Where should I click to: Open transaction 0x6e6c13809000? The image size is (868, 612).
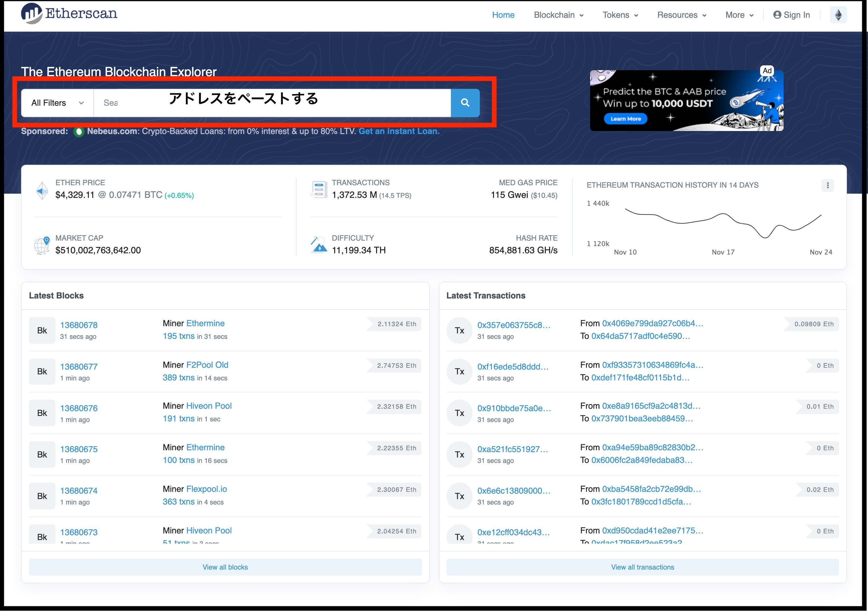click(514, 491)
